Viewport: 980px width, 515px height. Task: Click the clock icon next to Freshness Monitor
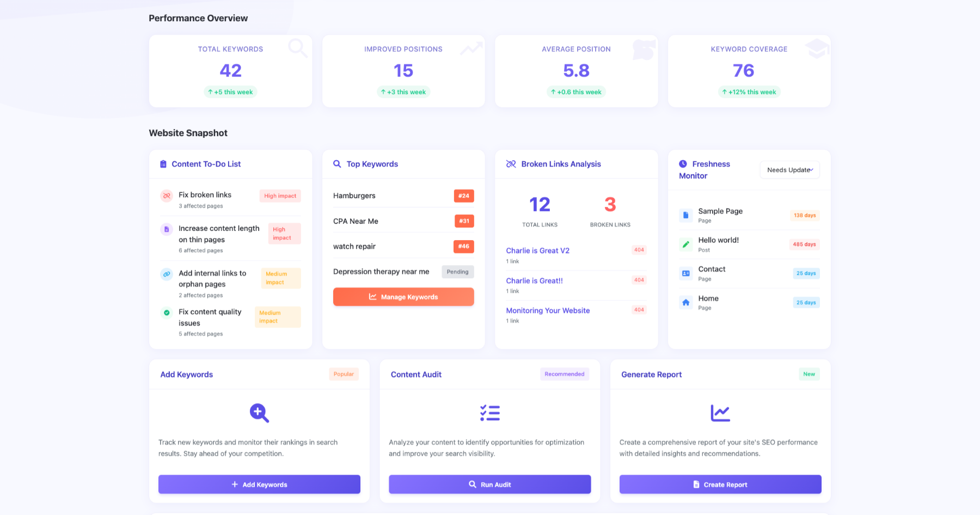pyautogui.click(x=683, y=163)
